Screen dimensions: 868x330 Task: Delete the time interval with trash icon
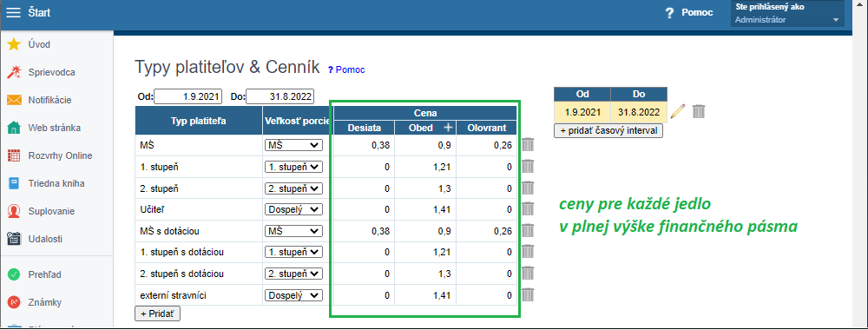699,111
